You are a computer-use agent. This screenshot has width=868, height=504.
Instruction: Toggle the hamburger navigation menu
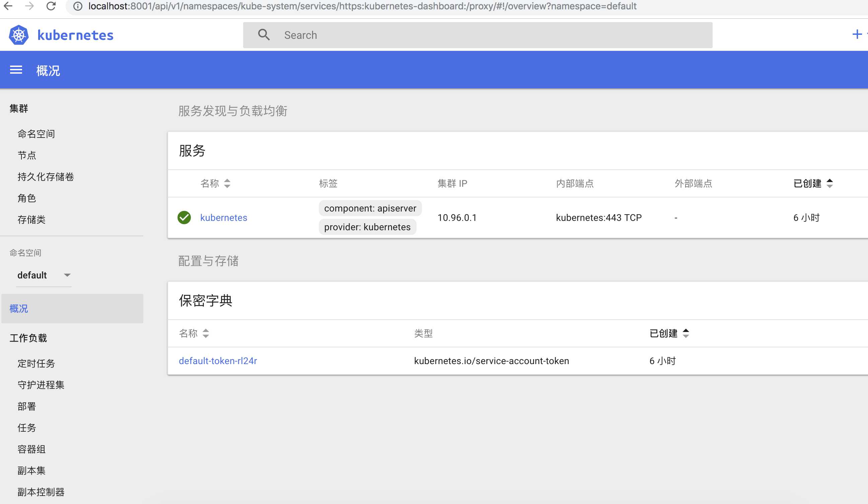coord(16,70)
